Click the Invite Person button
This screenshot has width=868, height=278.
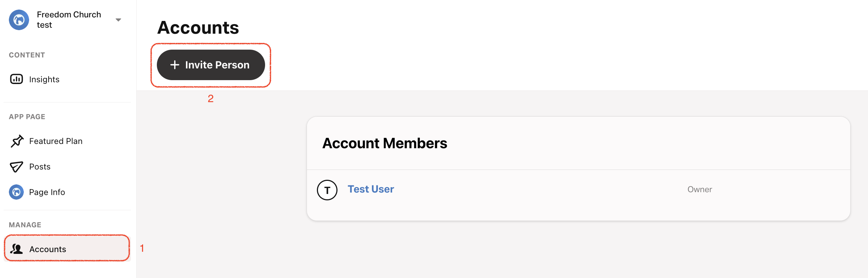[211, 65]
